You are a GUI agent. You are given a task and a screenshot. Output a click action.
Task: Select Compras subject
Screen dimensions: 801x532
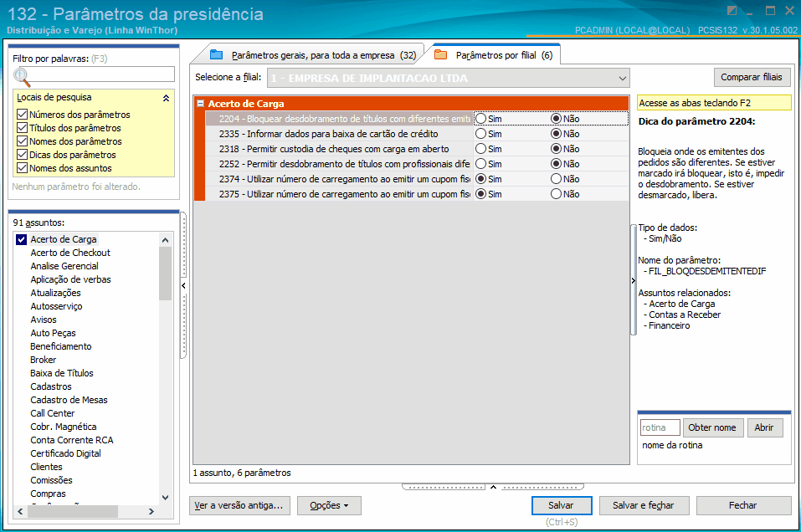click(48, 494)
